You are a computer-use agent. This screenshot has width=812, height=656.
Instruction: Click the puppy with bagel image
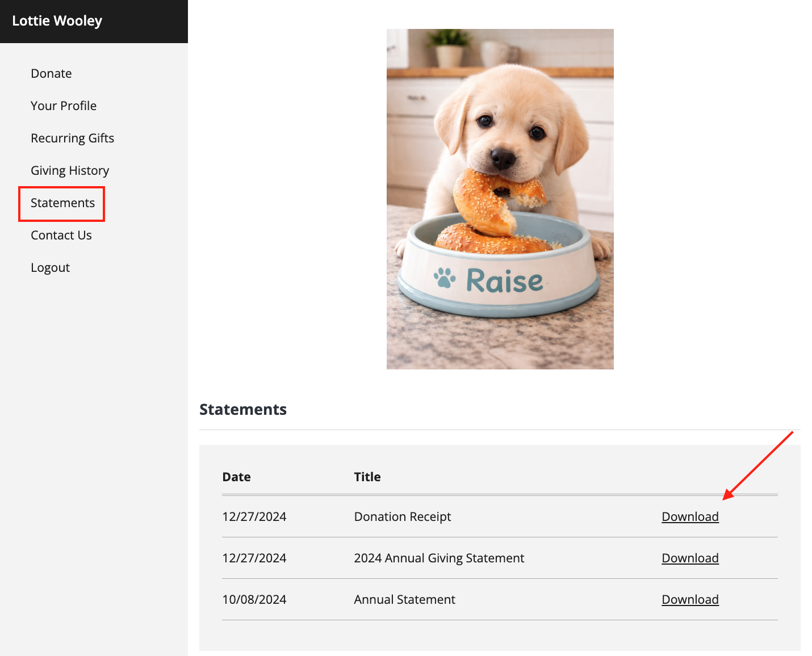pyautogui.click(x=500, y=199)
